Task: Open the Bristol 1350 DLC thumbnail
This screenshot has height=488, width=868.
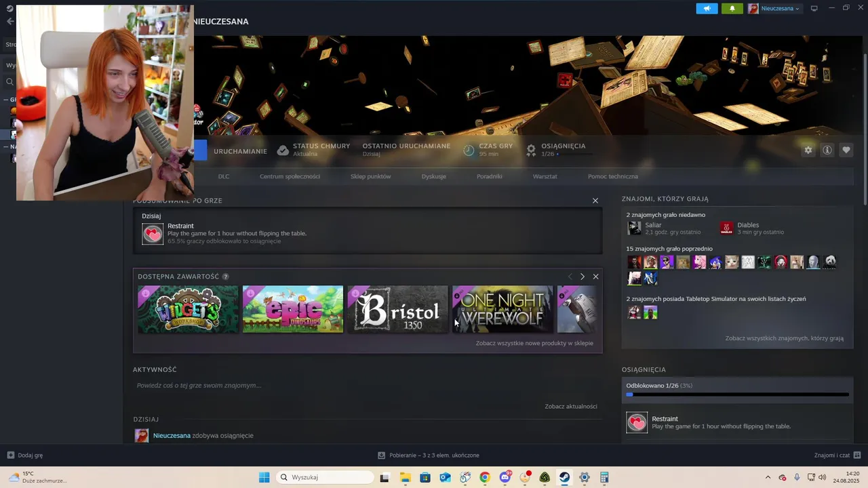Action: click(397, 309)
